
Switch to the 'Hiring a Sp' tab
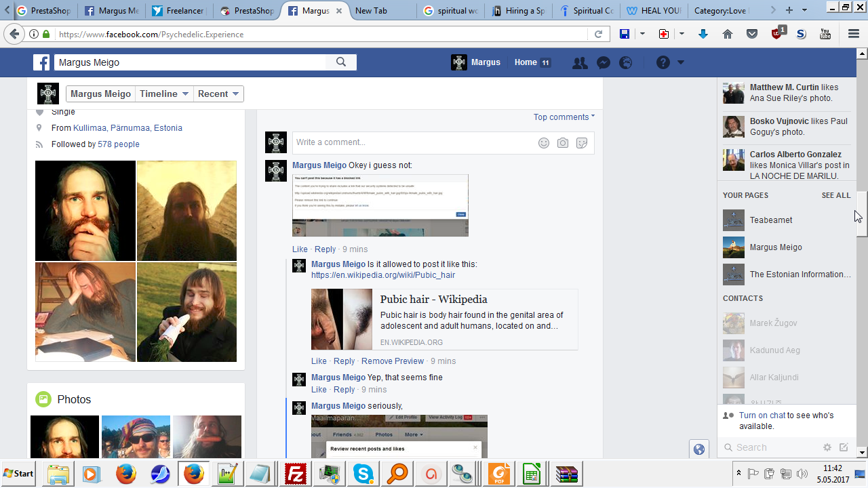[x=519, y=11]
